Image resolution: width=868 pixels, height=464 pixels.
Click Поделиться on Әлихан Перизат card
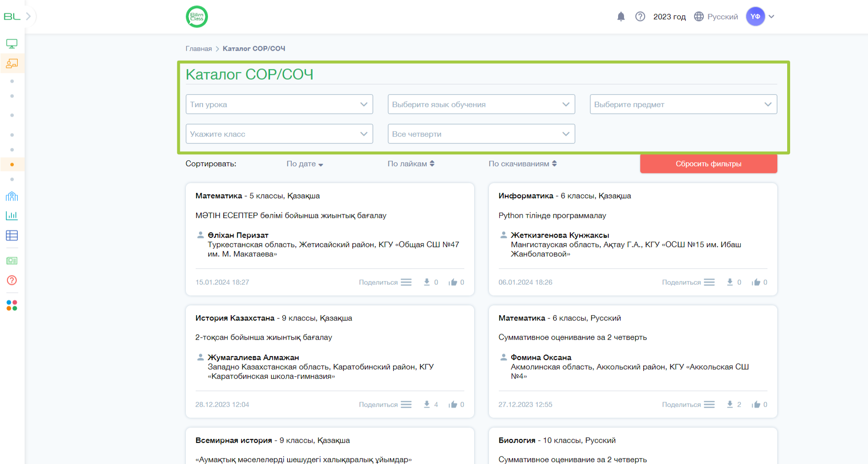(378, 283)
